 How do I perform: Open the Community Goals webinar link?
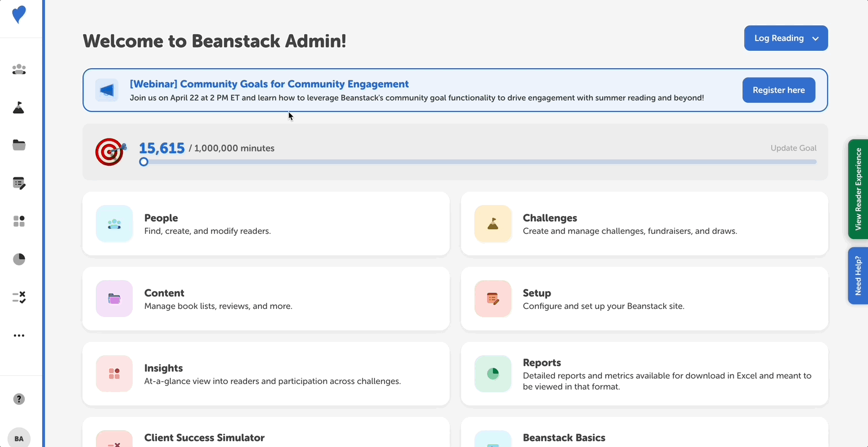271,84
